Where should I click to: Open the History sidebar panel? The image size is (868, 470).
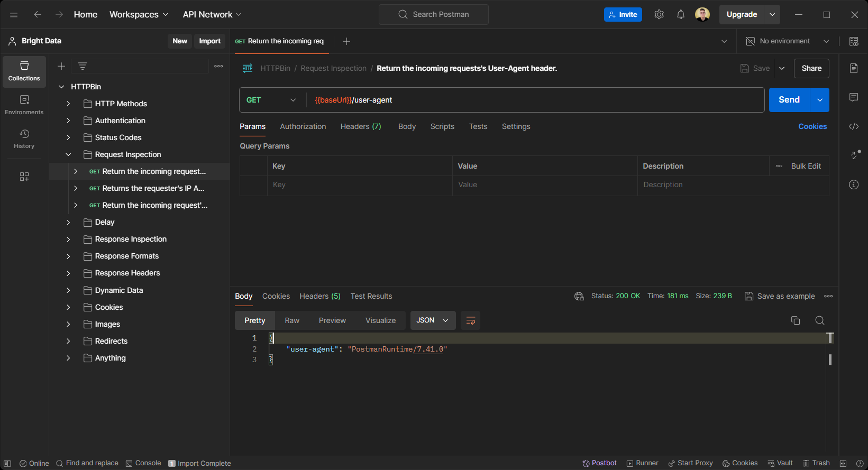click(24, 139)
